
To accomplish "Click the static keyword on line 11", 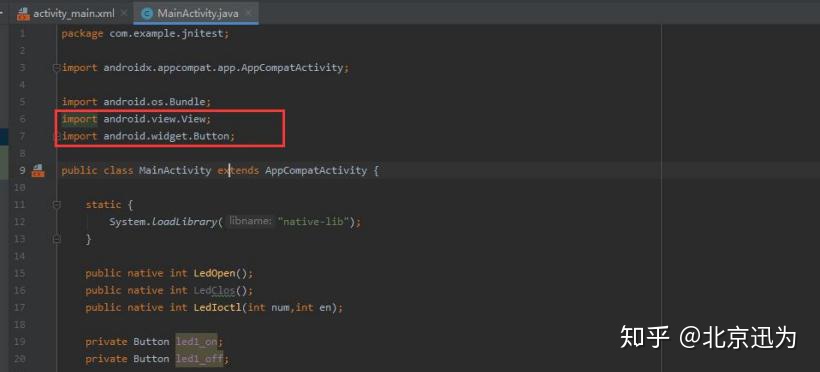I will pos(104,205).
